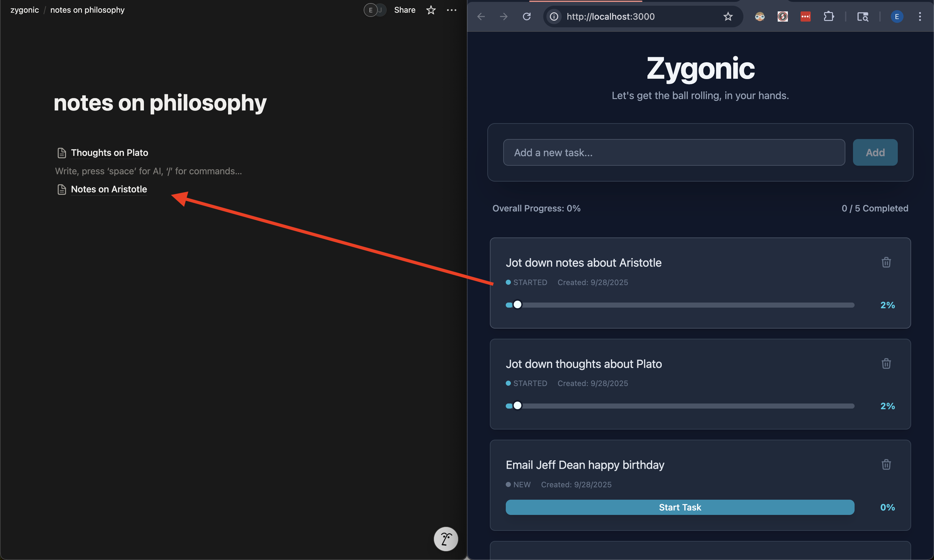Open the browser extensions puzzle icon
Image resolution: width=934 pixels, height=560 pixels.
828,17
